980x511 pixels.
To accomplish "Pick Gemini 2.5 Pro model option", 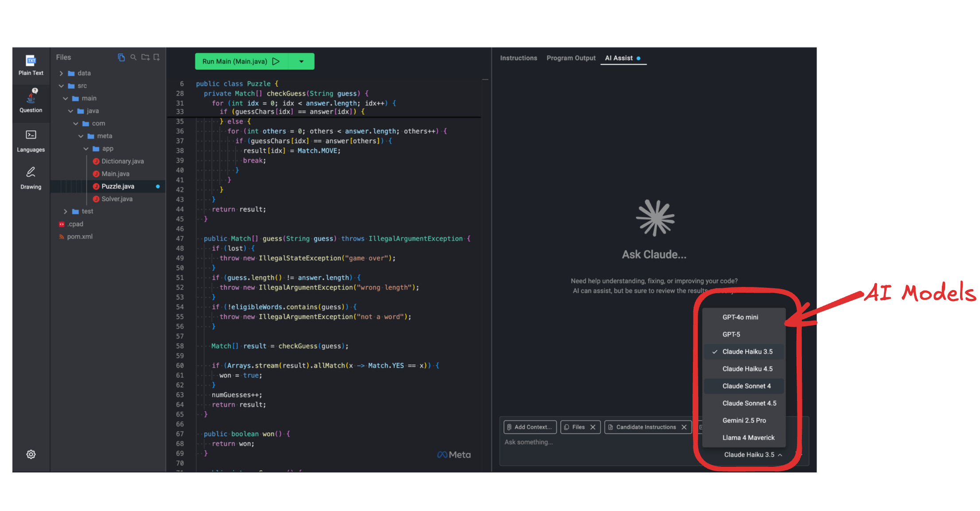I will pos(744,420).
